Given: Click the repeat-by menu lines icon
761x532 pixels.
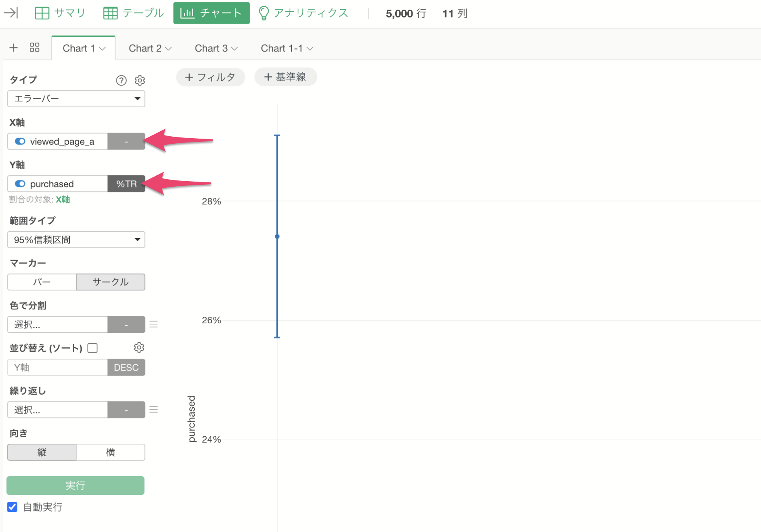Looking at the screenshot, I should click(x=154, y=410).
